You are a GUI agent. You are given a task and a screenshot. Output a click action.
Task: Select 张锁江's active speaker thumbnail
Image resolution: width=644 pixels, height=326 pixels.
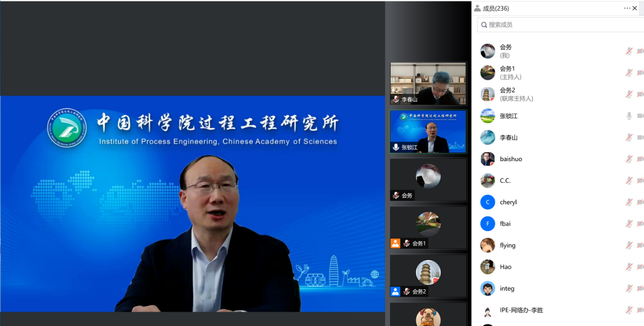pyautogui.click(x=428, y=131)
